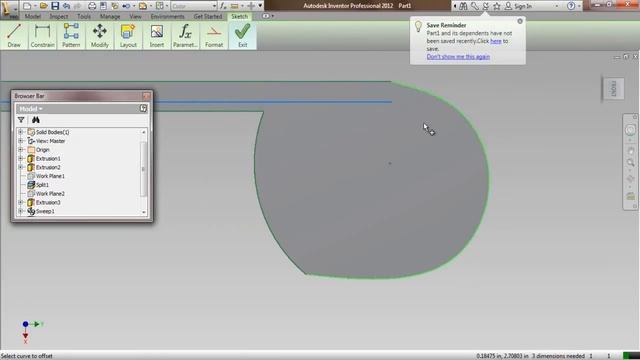Open a file using the folder icon

(44, 6)
